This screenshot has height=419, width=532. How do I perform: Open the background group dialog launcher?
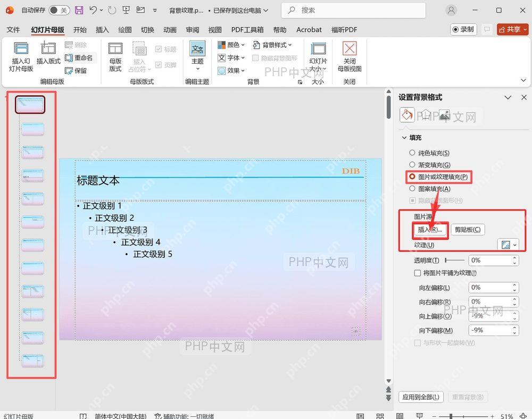[300, 82]
